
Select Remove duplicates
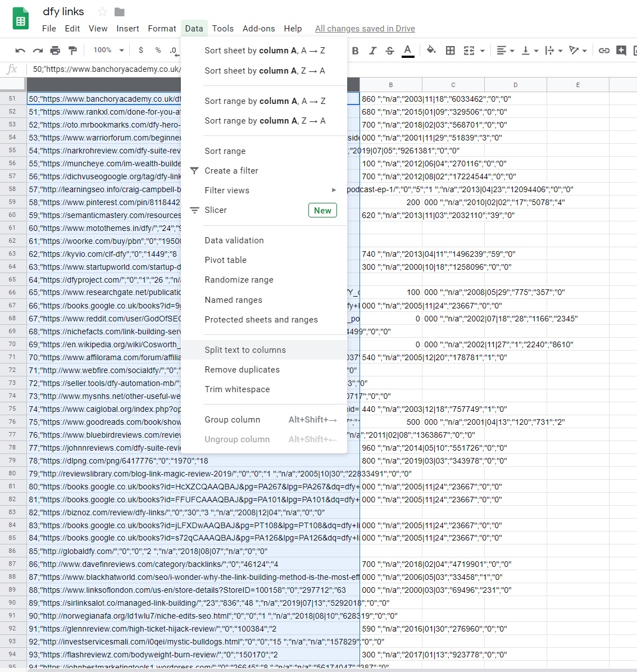point(264,369)
